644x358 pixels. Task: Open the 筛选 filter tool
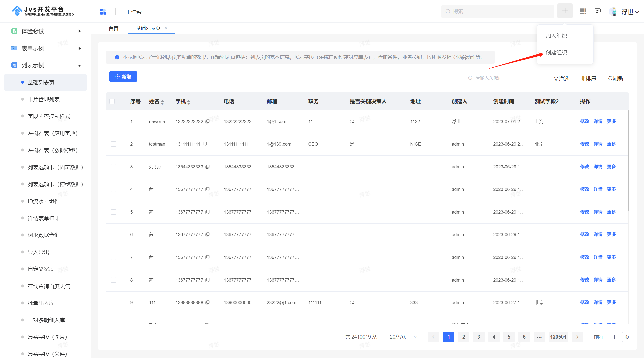(x=561, y=78)
